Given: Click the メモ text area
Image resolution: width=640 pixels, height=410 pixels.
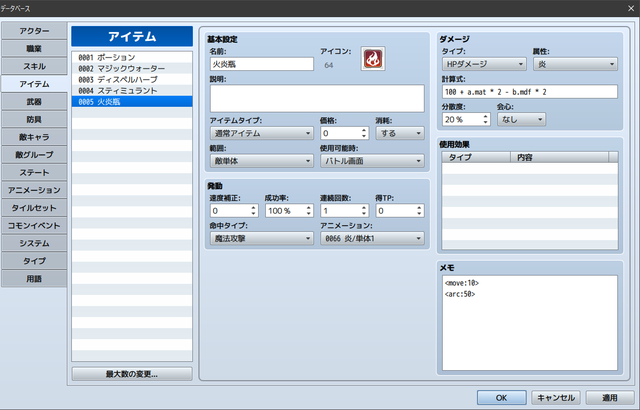Looking at the screenshot, I should click(x=529, y=323).
